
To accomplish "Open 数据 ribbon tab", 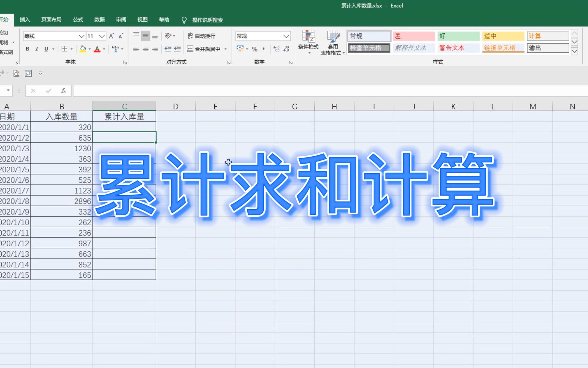I will coord(99,20).
